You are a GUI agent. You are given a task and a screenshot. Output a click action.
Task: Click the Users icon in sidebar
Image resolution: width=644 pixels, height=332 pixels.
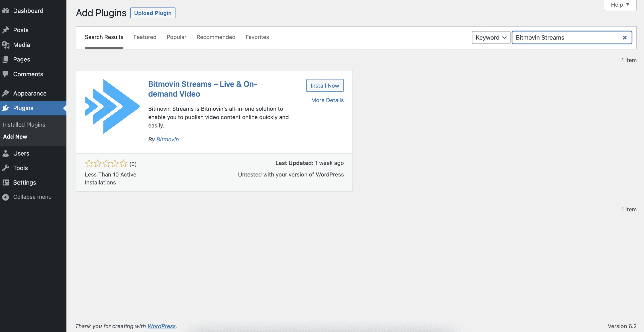tap(6, 153)
